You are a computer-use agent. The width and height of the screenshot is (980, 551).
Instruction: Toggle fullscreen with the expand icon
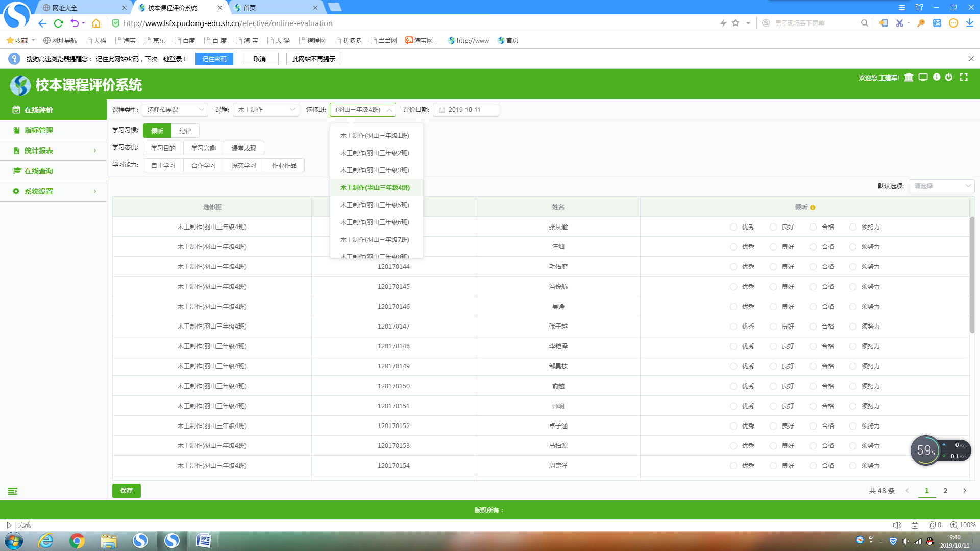point(964,77)
